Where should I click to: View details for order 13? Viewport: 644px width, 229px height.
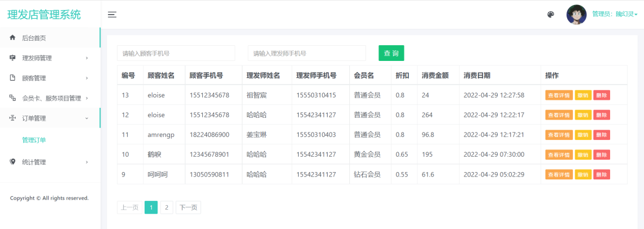559,95
